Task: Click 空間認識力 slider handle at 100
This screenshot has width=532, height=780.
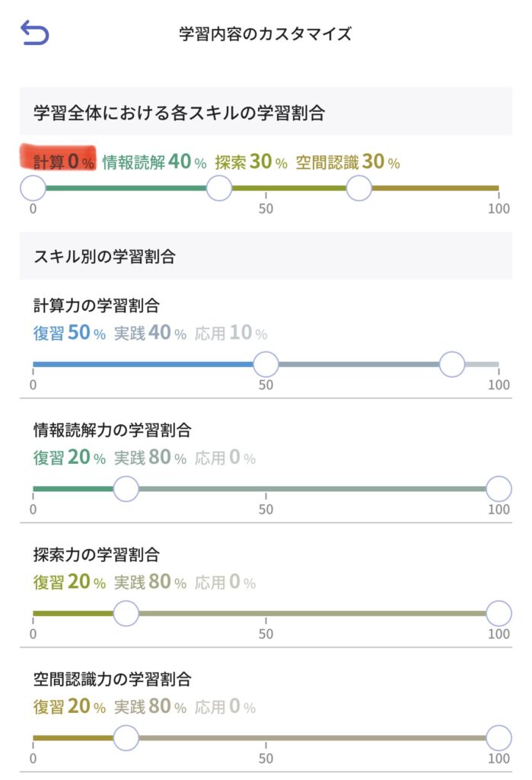Action: pos(499,737)
